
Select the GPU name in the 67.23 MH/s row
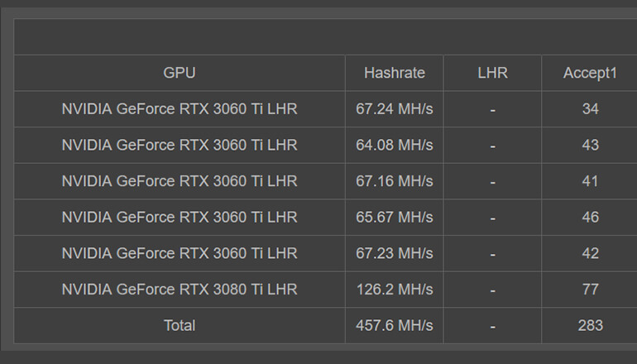coord(180,253)
